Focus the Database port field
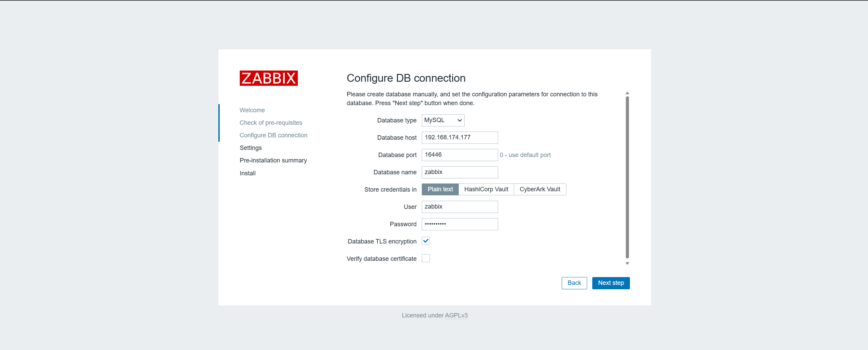The height and width of the screenshot is (350, 868). point(460,155)
